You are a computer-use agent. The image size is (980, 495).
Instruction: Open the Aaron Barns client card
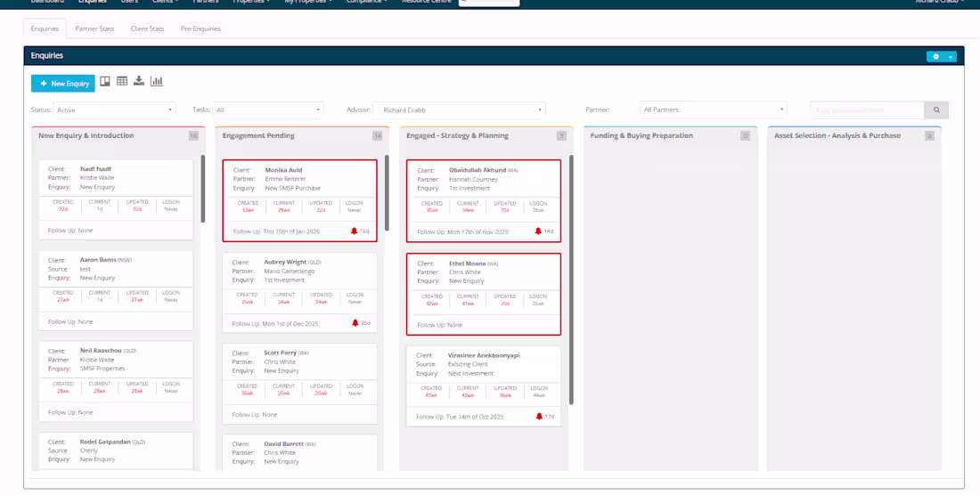click(x=116, y=290)
